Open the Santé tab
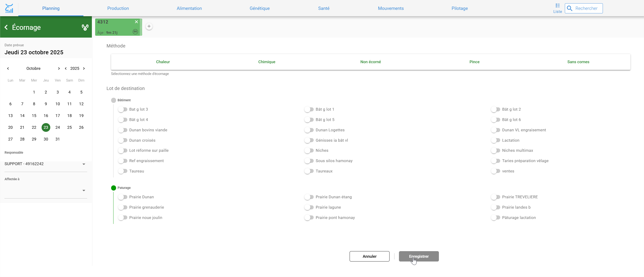The width and height of the screenshot is (644, 277). click(x=324, y=8)
